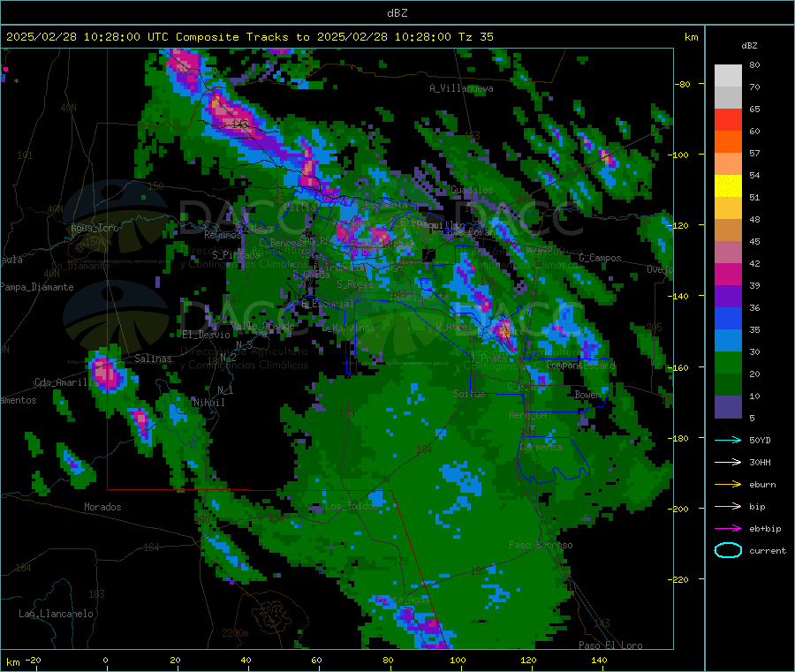Click the 'dBZ' label above the legend
Screen dimensions: 795x672
(x=749, y=46)
